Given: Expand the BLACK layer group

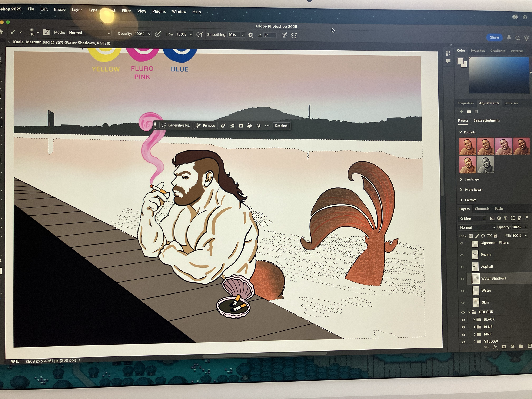Looking at the screenshot, I should pyautogui.click(x=474, y=319).
